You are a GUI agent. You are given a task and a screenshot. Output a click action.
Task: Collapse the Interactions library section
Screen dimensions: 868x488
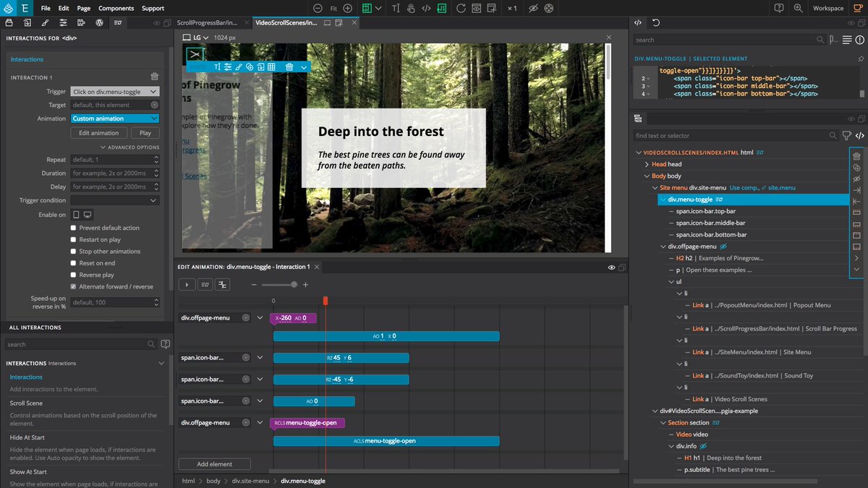click(161, 363)
